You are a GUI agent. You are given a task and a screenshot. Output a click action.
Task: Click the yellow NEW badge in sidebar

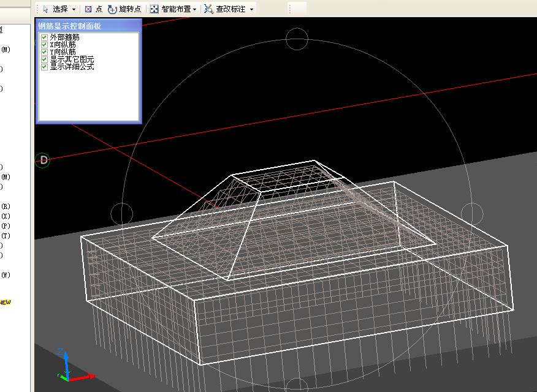[x=5, y=303]
